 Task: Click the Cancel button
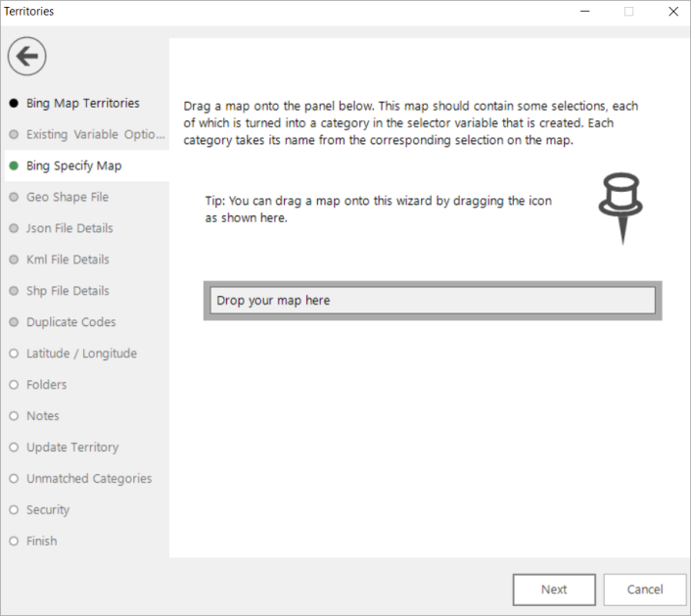pyautogui.click(x=645, y=590)
